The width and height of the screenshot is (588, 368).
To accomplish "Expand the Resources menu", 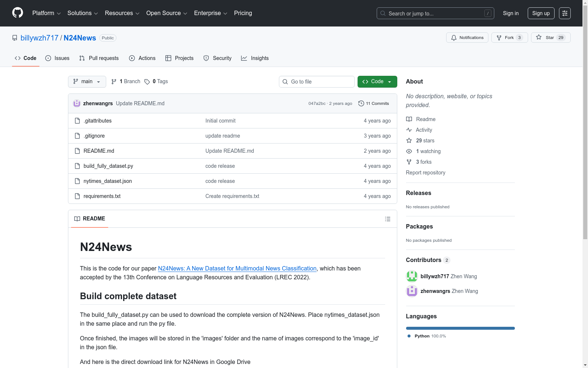I will (x=122, y=13).
